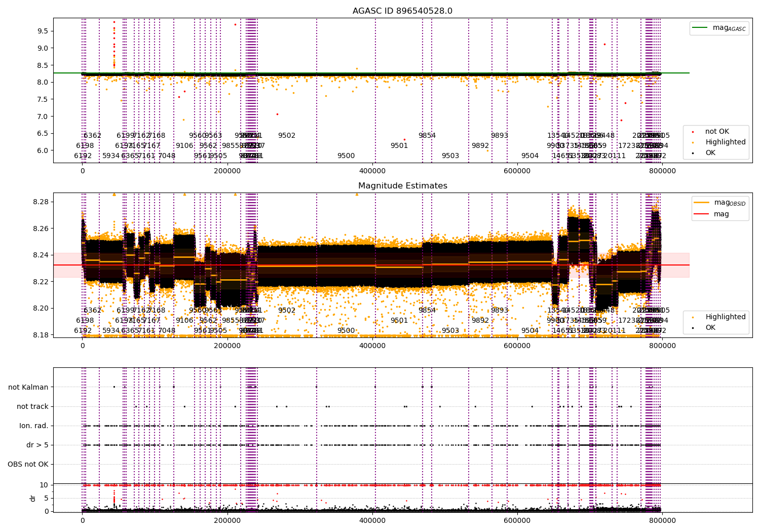
Task: Click the 'Magnitude Estimates' plot title
Action: tap(402, 186)
